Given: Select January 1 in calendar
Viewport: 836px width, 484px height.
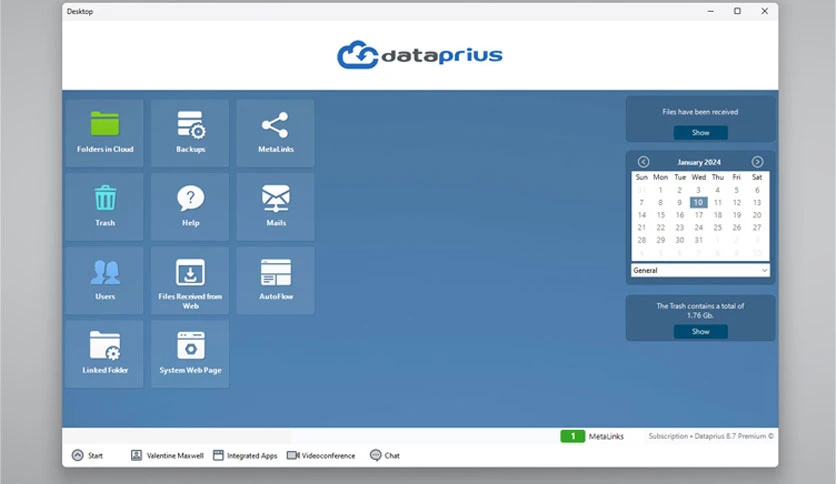Looking at the screenshot, I should point(661,190).
